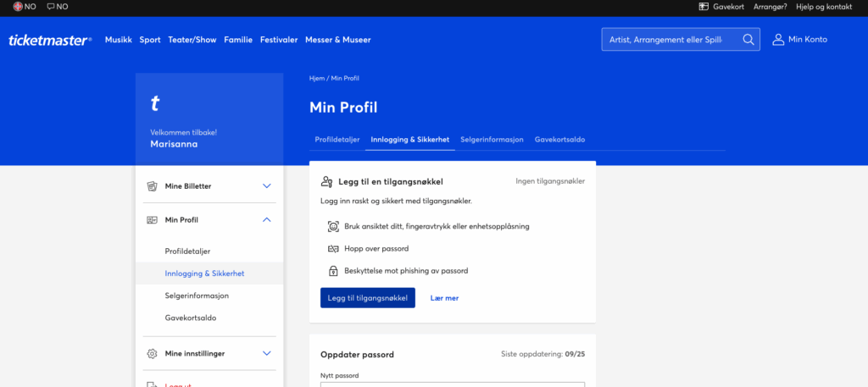Click the Mine innstillinger gear icon
Screen dimensions: 868x387
pyautogui.click(x=153, y=353)
